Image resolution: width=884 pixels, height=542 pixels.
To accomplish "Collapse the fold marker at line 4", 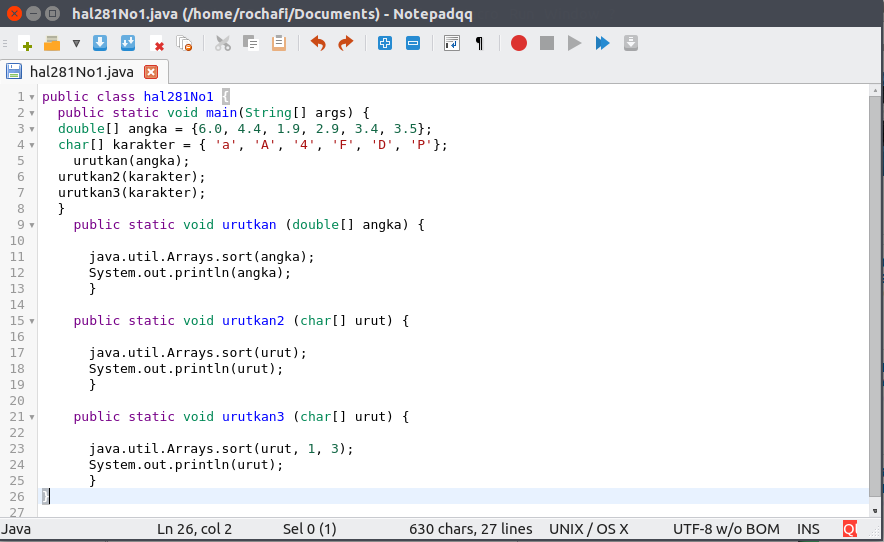I will coord(32,145).
